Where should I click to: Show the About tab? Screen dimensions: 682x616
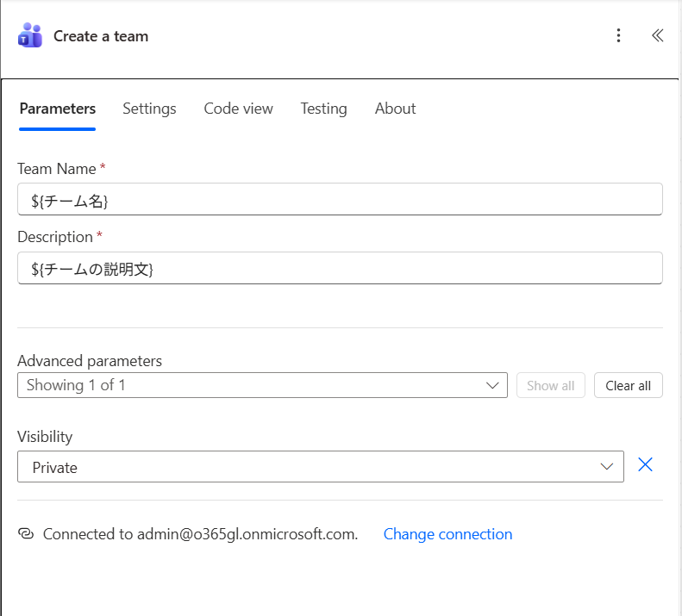coord(395,109)
